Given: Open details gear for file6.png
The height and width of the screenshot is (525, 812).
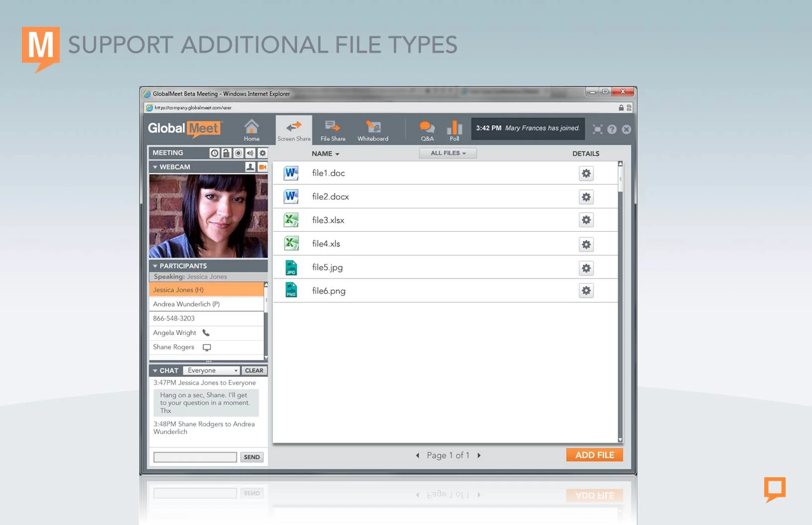Looking at the screenshot, I should pyautogui.click(x=586, y=290).
